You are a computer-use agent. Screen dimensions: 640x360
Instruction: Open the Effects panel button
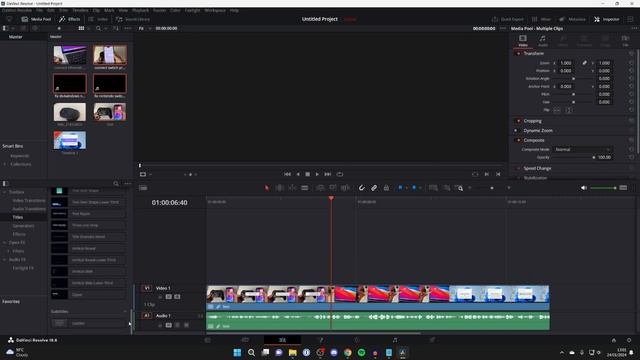[70, 19]
